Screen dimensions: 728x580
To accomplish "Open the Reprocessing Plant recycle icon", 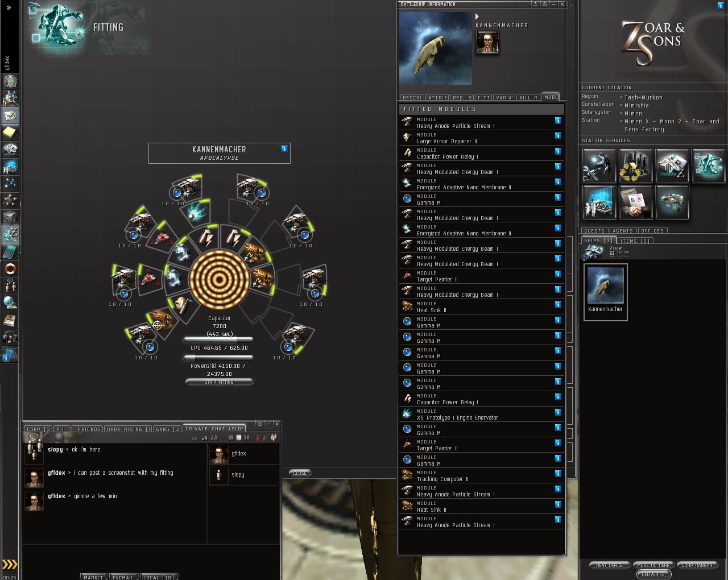I will (635, 166).
